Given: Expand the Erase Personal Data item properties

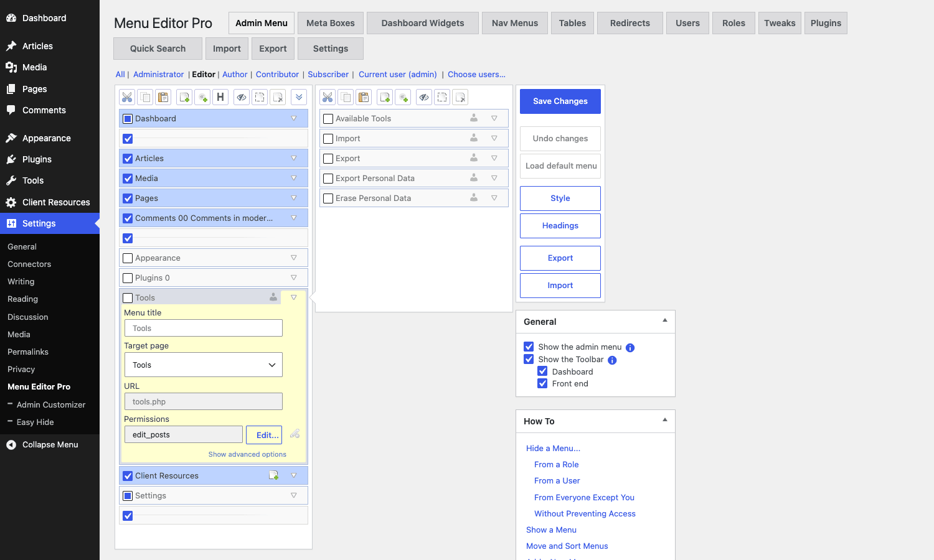Looking at the screenshot, I should click(x=494, y=198).
